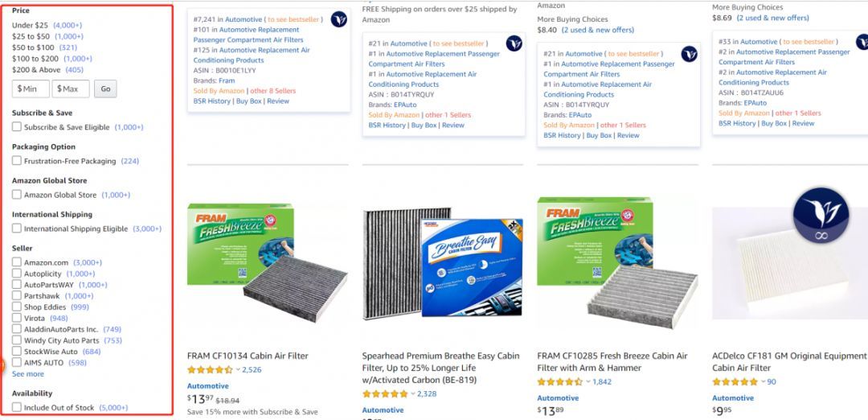Screen dimensions: 868x420
Task: Click the large hummingbird badge over ACDelco product
Action: click(x=821, y=215)
